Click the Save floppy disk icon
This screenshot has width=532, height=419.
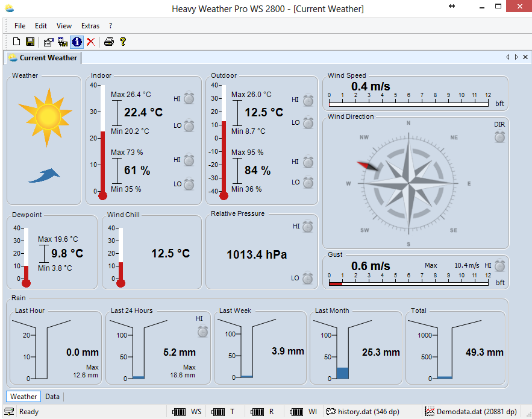30,42
